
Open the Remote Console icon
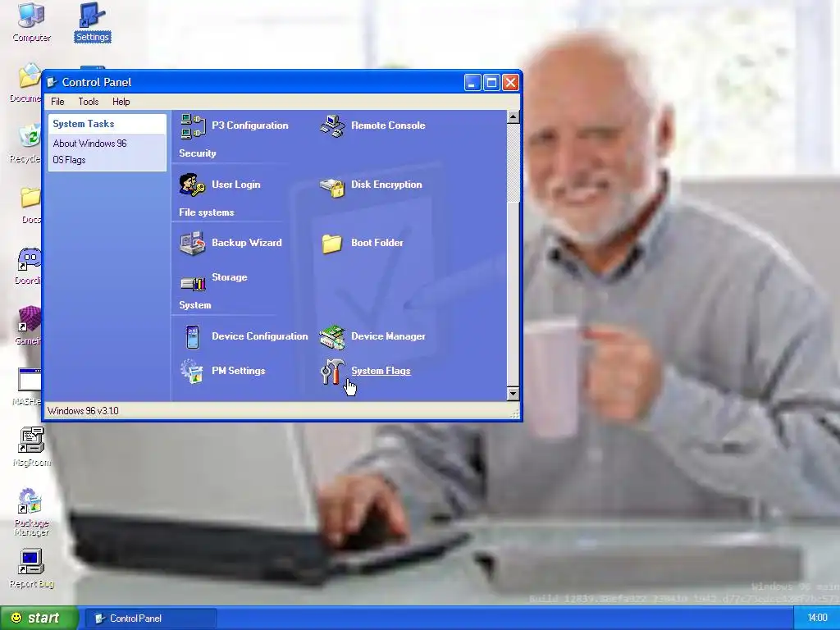(333, 126)
